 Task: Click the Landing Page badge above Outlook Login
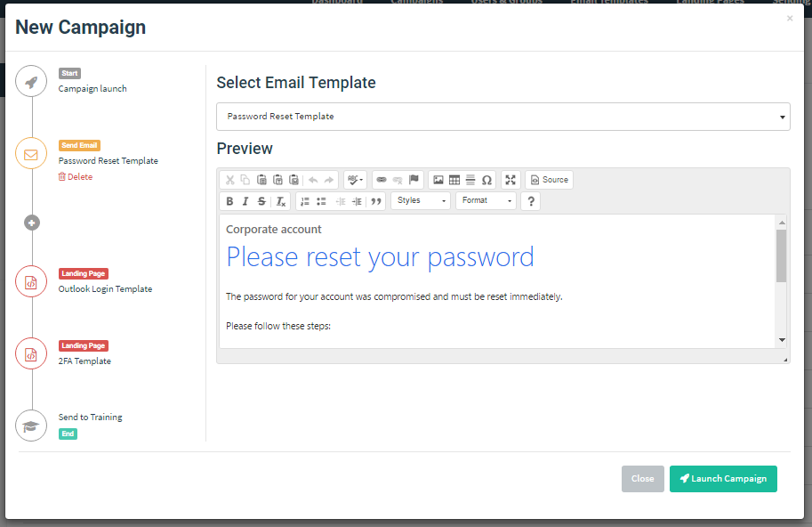pos(84,273)
